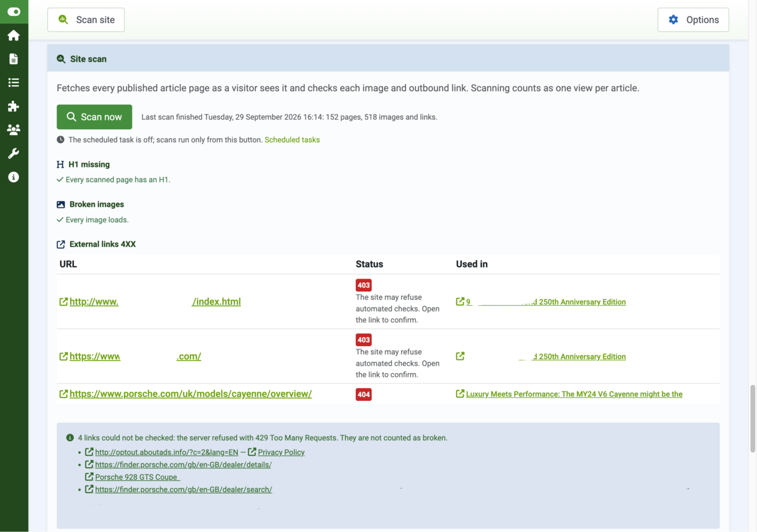757x532 pixels.
Task: Open the /index.html 403 URL link
Action: [155, 301]
